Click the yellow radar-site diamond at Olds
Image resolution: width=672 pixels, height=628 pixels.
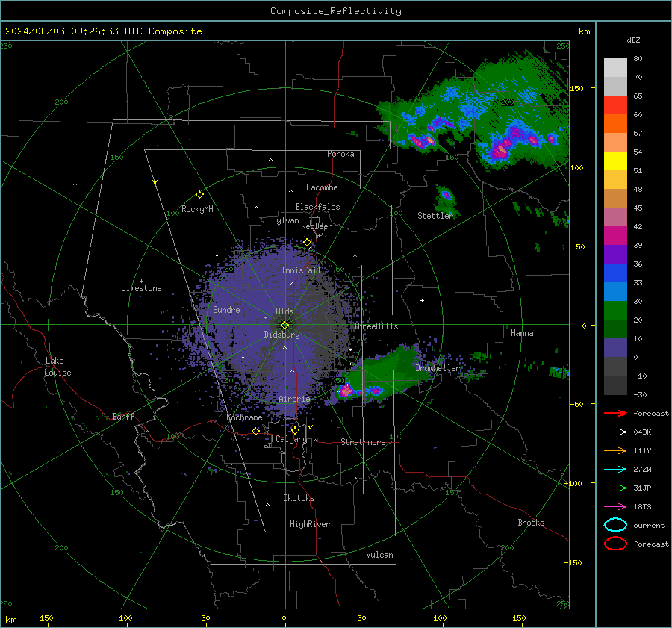(284, 326)
